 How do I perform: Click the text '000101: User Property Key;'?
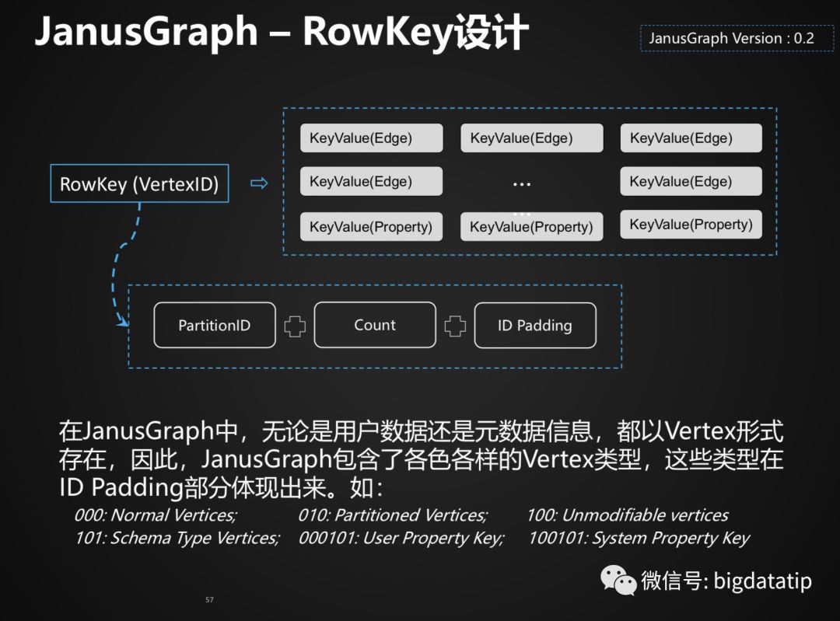tap(401, 538)
